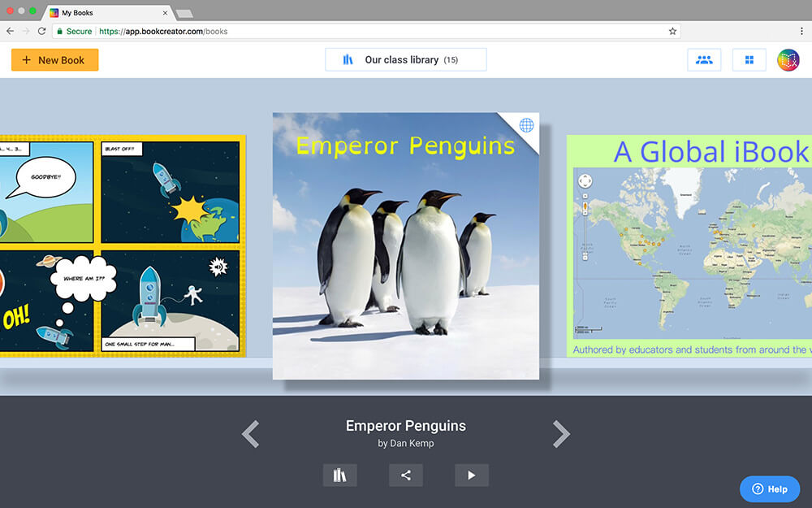Share the Emperor Penguins book

[405, 475]
